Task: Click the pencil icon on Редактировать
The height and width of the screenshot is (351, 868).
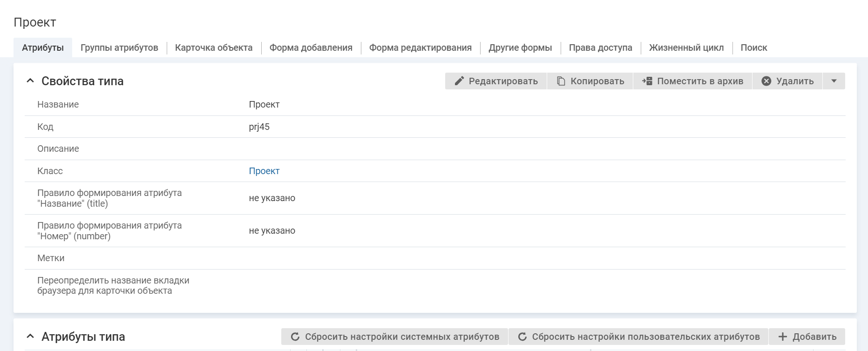Action: pos(459,81)
